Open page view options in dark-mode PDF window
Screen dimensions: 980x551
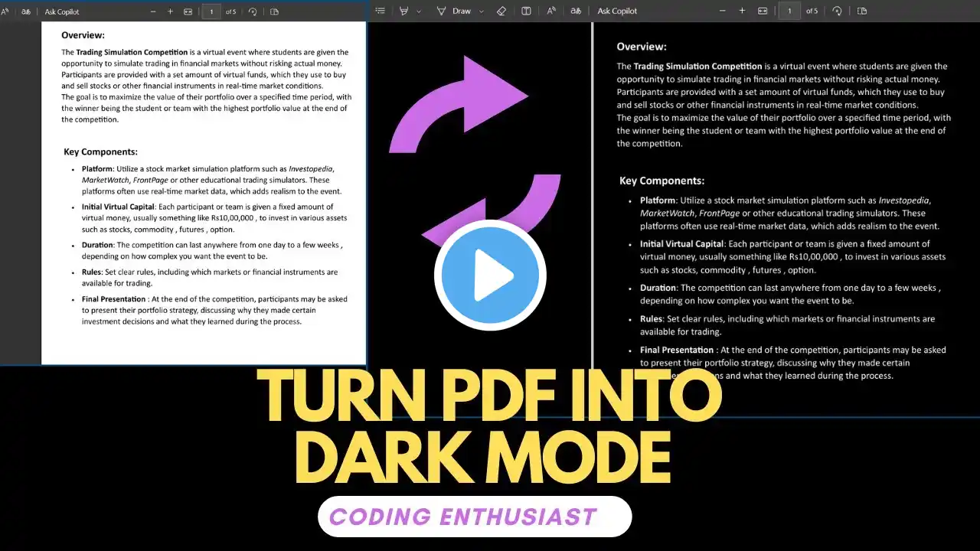(x=862, y=11)
